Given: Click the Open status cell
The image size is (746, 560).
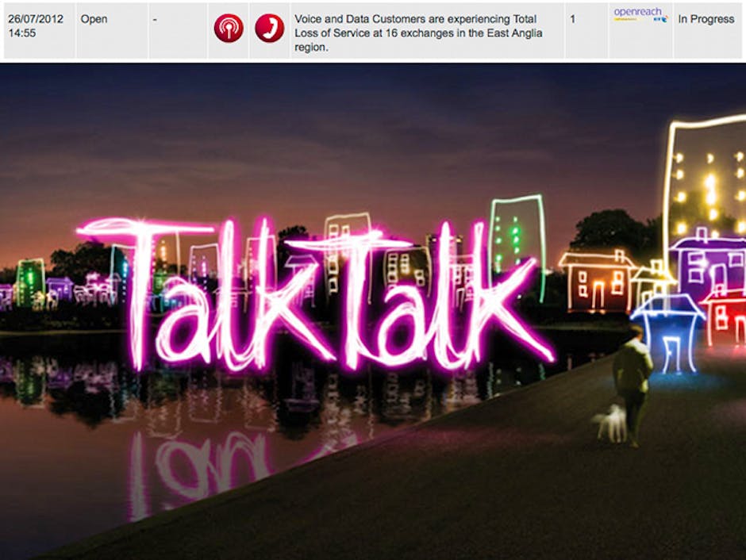Looking at the screenshot, I should point(94,19).
